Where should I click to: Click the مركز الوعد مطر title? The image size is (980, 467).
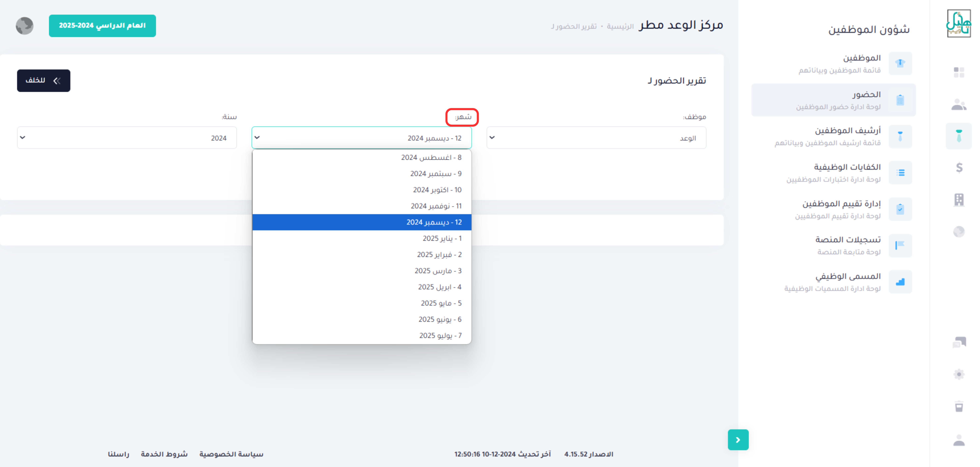click(681, 25)
